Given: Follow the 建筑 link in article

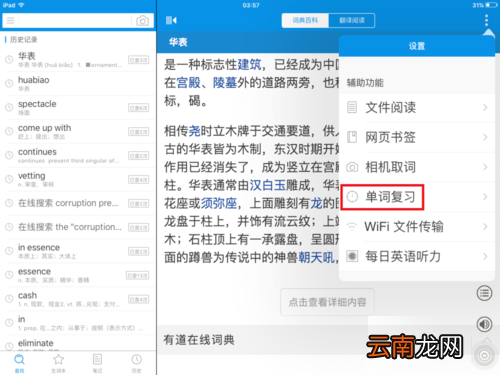Looking at the screenshot, I should (250, 64).
